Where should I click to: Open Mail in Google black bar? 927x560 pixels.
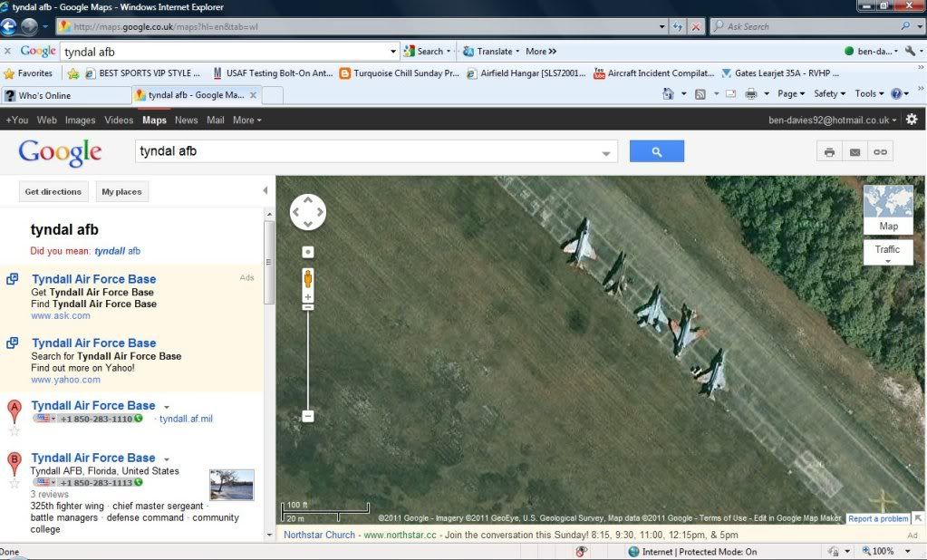point(215,120)
